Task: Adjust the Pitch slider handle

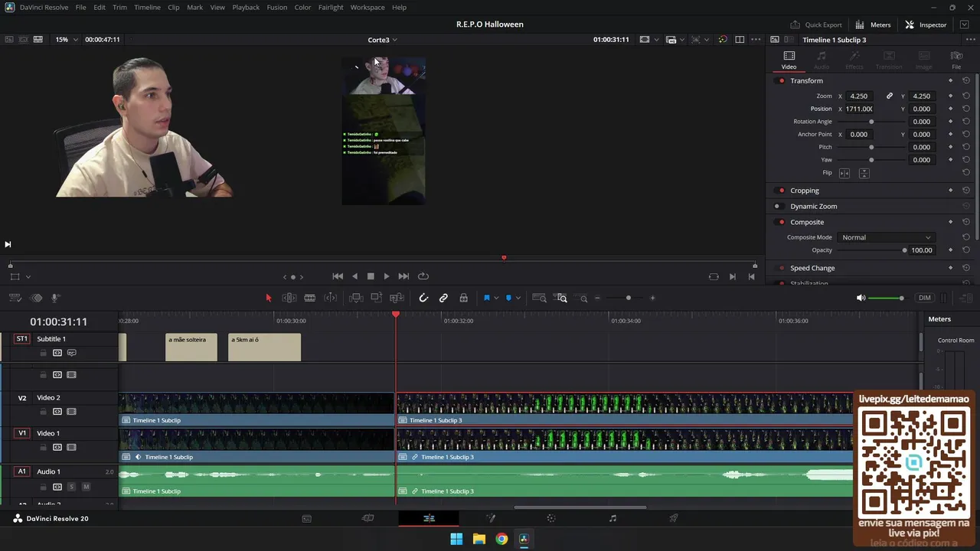Action: point(871,147)
